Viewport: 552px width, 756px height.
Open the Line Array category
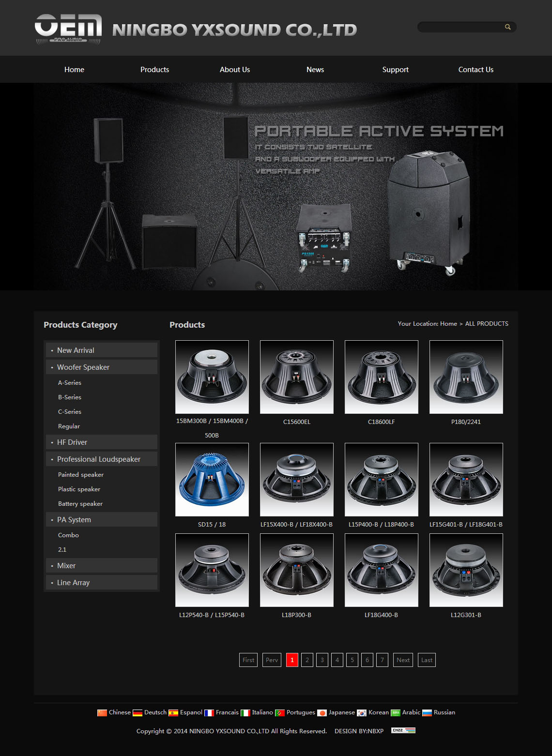pos(102,582)
